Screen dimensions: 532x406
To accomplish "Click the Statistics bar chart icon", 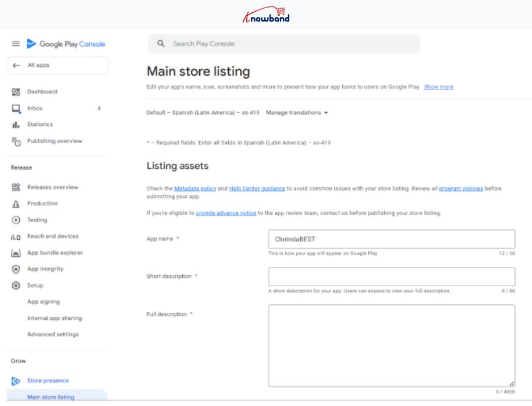I will tap(16, 125).
